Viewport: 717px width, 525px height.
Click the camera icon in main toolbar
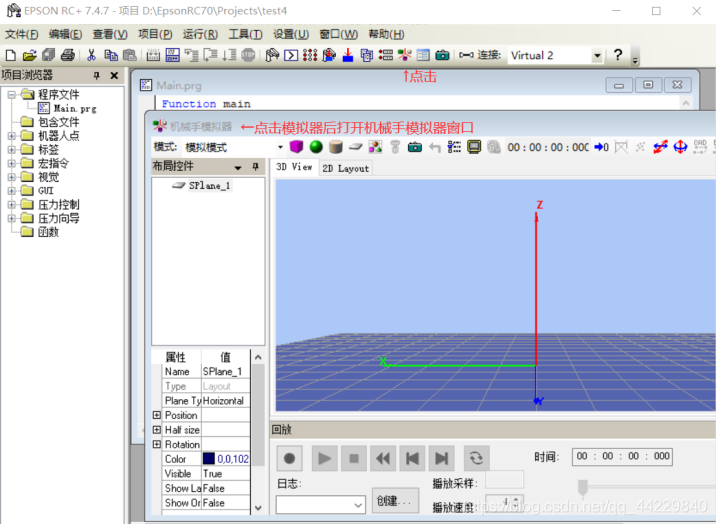point(442,55)
